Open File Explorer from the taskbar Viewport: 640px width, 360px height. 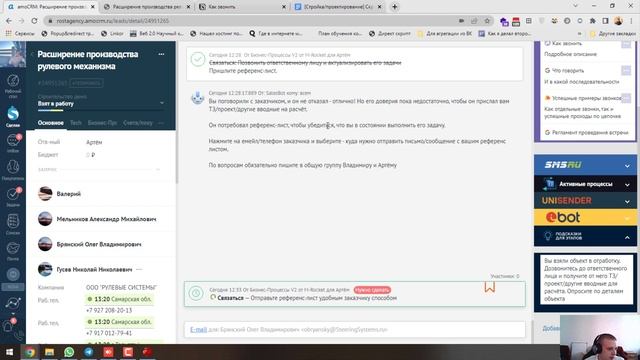(x=49, y=352)
